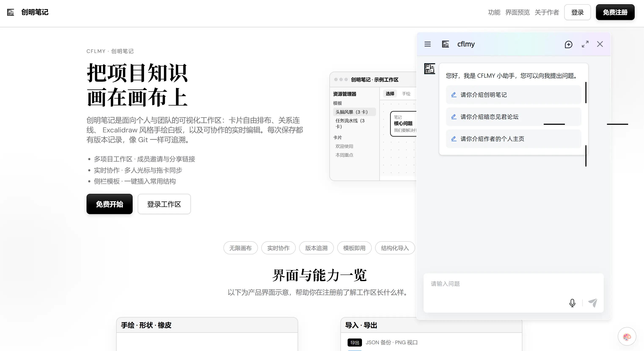The image size is (644, 351).
Task: Click the 创明笔记 logo icon in the header
Action: click(11, 12)
